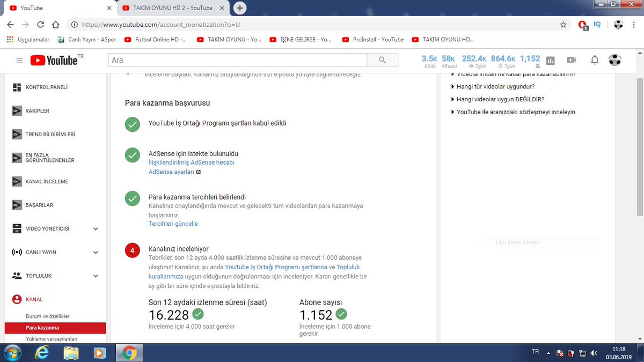Switch to TAKIM OYUNU HD 2 tab
Viewport: 644px width, 362px height.
click(172, 8)
